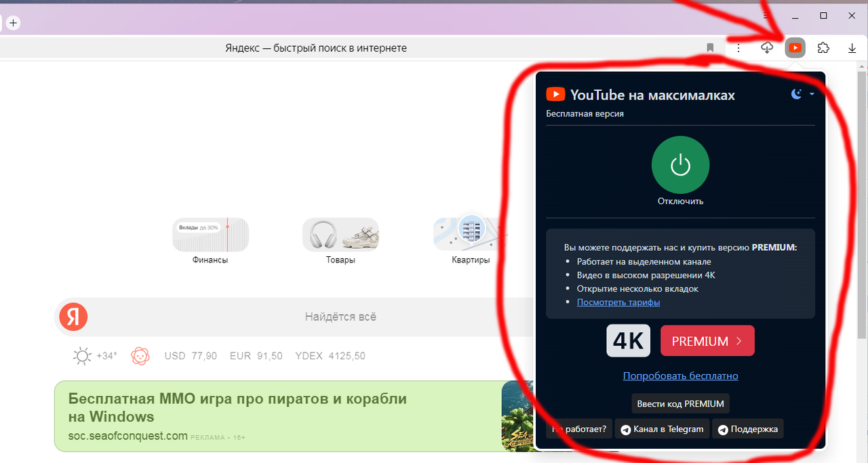Toggle the green power button off
Image resolution: width=868 pixels, height=463 pixels.
[x=680, y=165]
